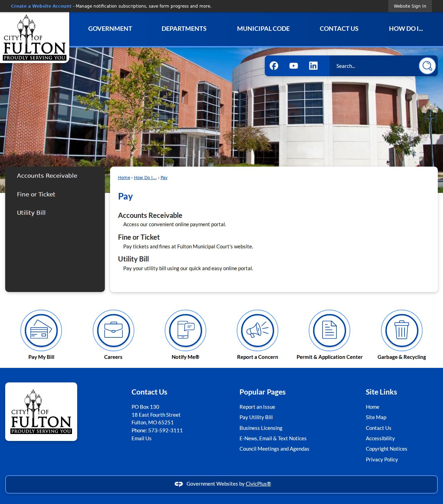Click the Website Sign In button
Viewport: 443px width, 504px height.
(x=410, y=6)
